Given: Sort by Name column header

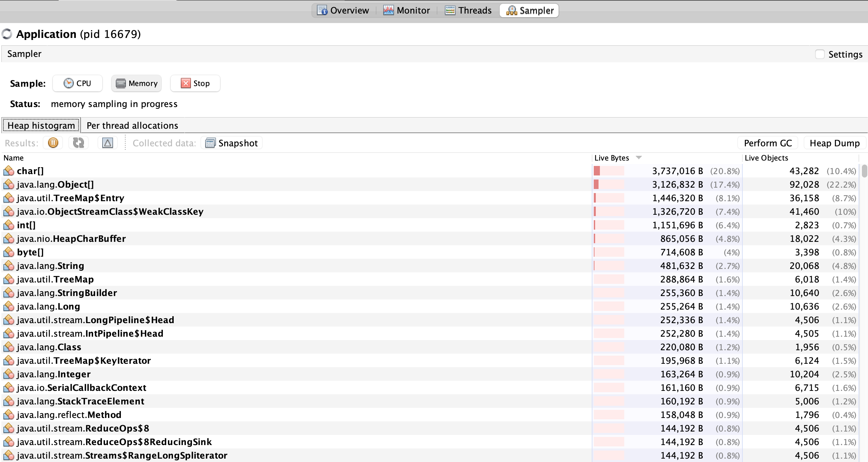Looking at the screenshot, I should tap(14, 158).
